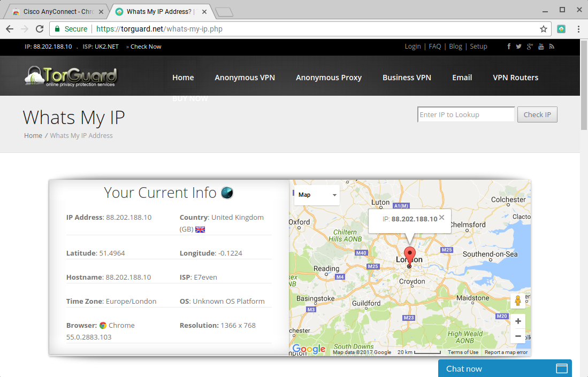Click the browser back arrow
This screenshot has height=377, width=588.
point(10,29)
